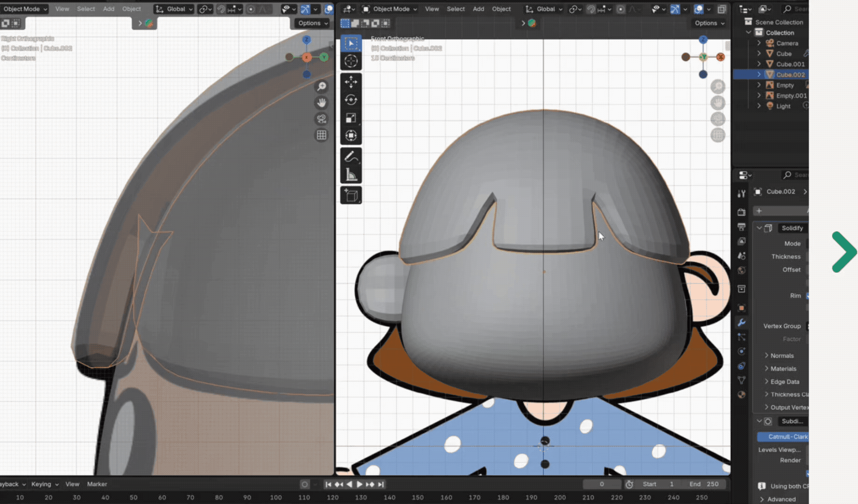Select the Select Box tool in front viewport

click(x=351, y=43)
